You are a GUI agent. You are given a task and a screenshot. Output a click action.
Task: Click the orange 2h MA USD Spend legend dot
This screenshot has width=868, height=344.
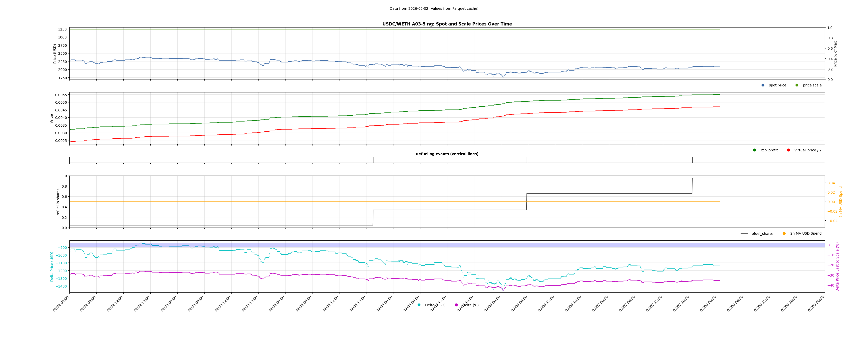tap(784, 234)
